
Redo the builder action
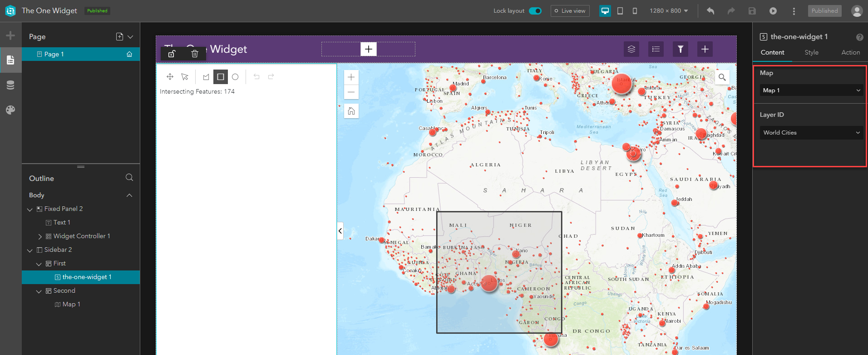[x=731, y=11]
